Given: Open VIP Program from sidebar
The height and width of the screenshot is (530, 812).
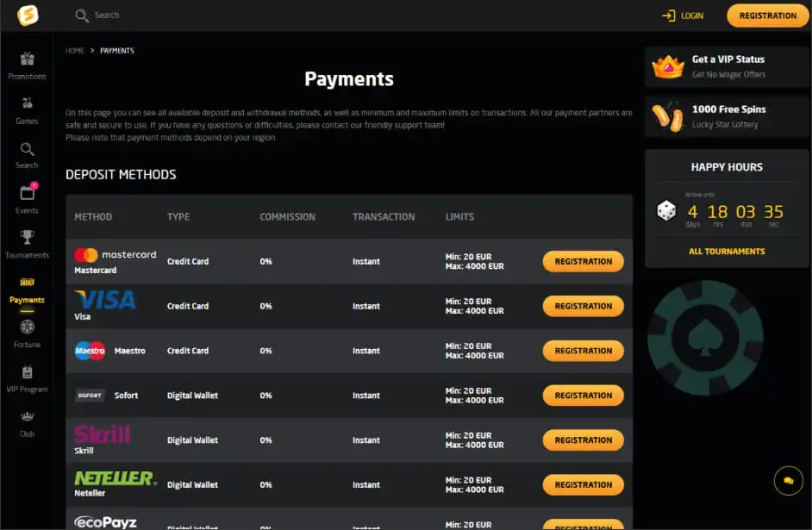Looking at the screenshot, I should 27,374.
